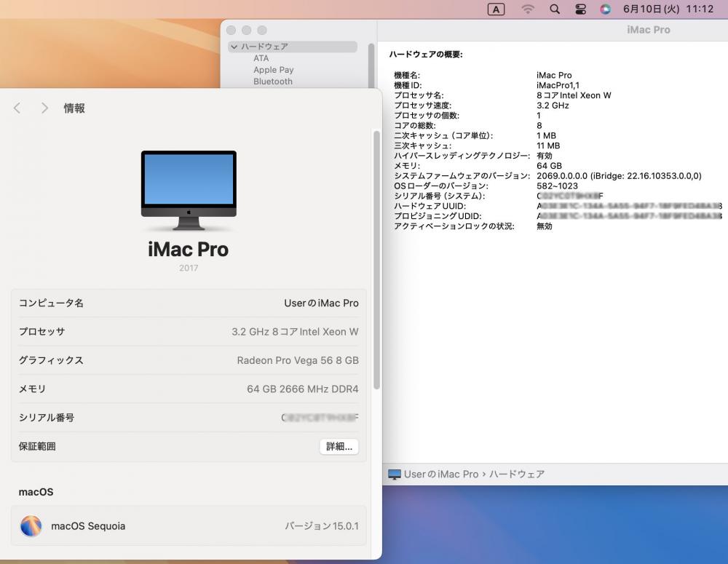Launch Siri from menu bar
Image resolution: width=728 pixels, height=564 pixels.
606,9
